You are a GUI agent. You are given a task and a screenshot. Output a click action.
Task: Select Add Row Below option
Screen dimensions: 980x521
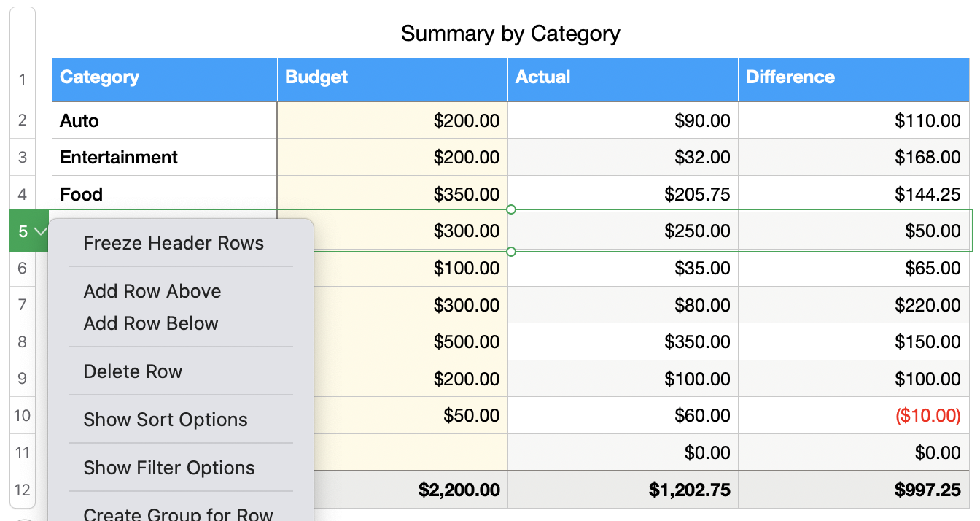[x=151, y=323]
